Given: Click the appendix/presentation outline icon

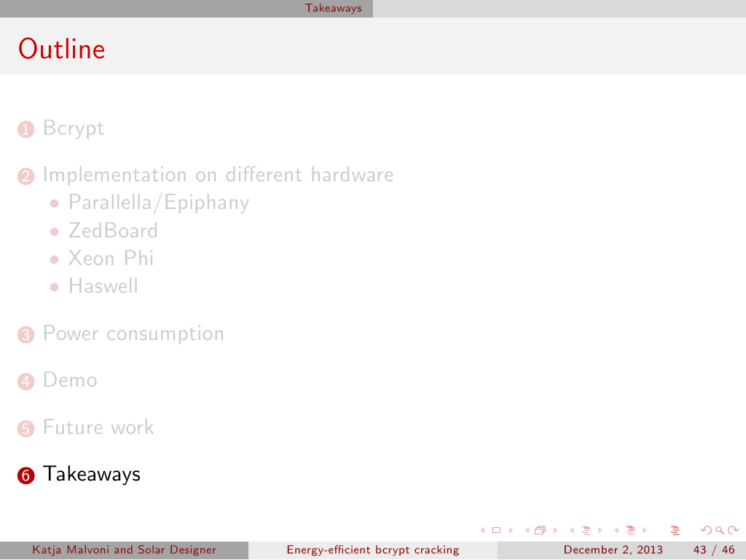Looking at the screenshot, I should [673, 530].
